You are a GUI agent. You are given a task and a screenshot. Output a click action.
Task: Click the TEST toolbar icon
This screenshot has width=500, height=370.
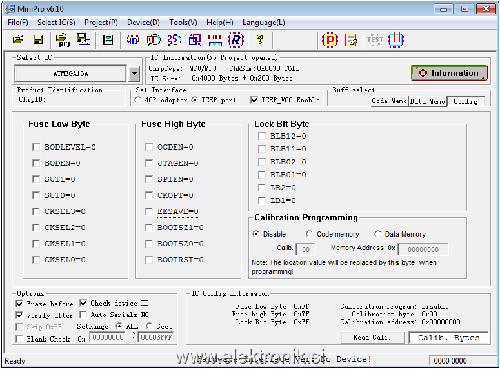point(375,40)
